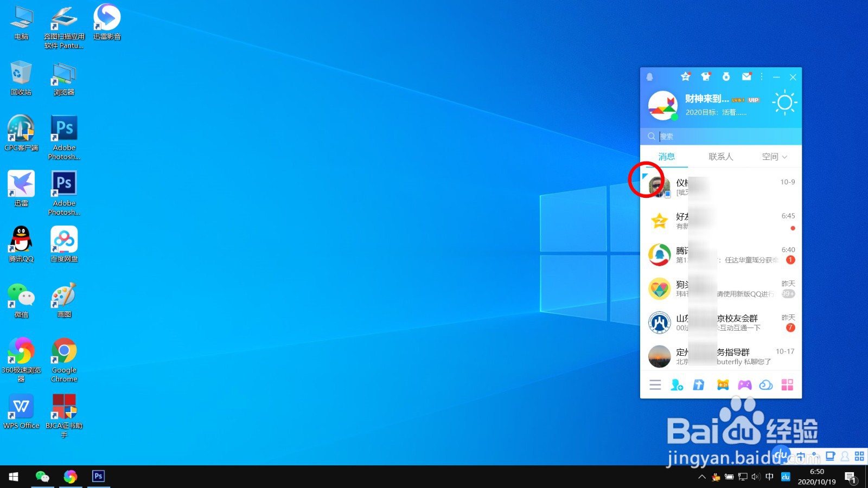Open 回收站 recycle bin
Screen dimensions: 868x488
tap(21, 78)
